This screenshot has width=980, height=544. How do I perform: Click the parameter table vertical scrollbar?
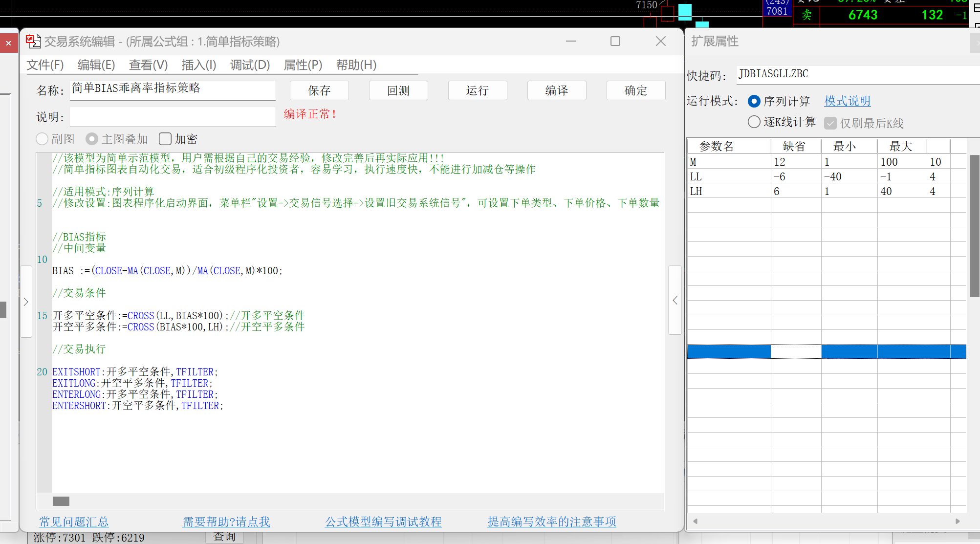point(974,225)
